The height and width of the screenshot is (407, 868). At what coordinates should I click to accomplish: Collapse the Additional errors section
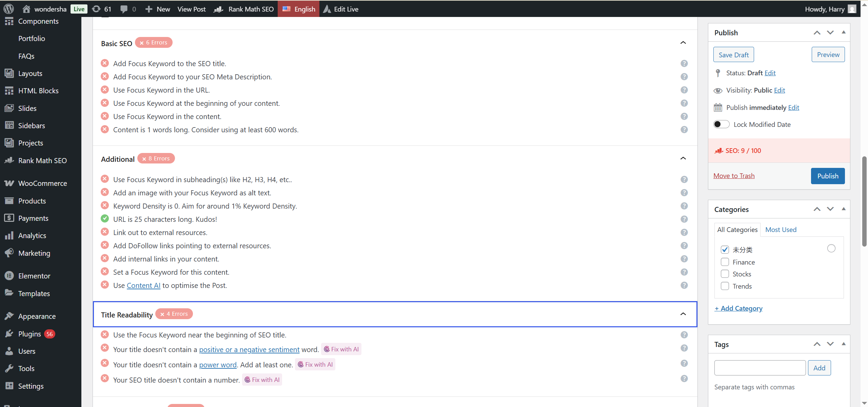(683, 158)
